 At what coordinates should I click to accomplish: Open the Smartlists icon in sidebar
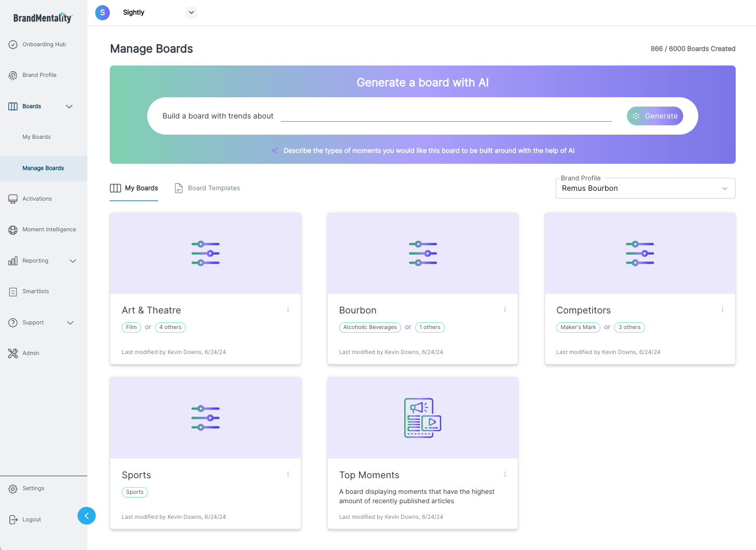point(13,292)
